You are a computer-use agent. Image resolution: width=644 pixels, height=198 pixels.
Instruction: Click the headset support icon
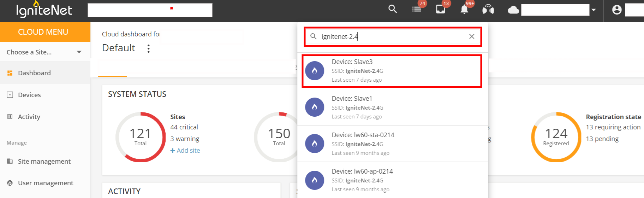point(488,9)
